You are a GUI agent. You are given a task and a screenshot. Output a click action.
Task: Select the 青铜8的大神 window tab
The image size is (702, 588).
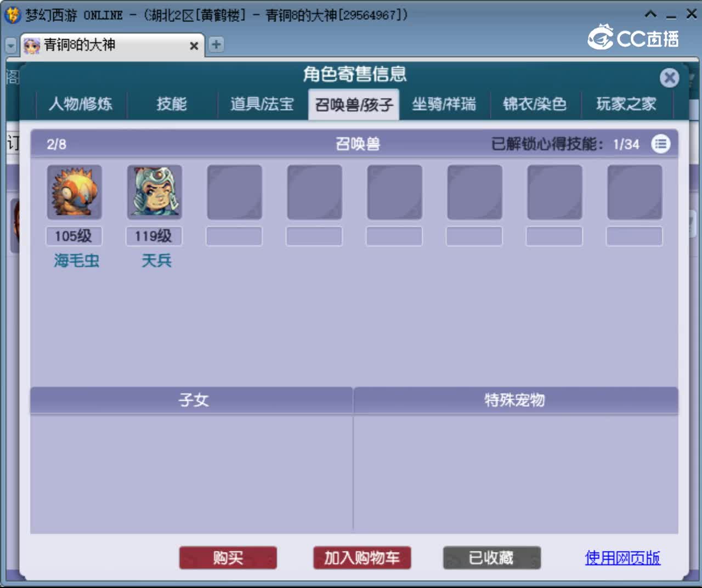112,45
